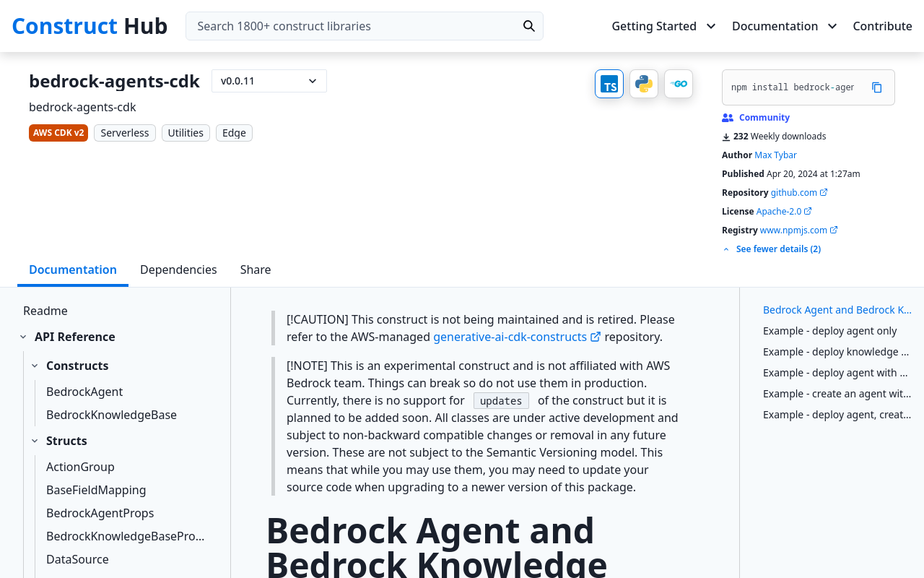The width and height of the screenshot is (924, 578).
Task: Jump to Example - deploy agent, creat... section
Action: pyautogui.click(x=837, y=415)
